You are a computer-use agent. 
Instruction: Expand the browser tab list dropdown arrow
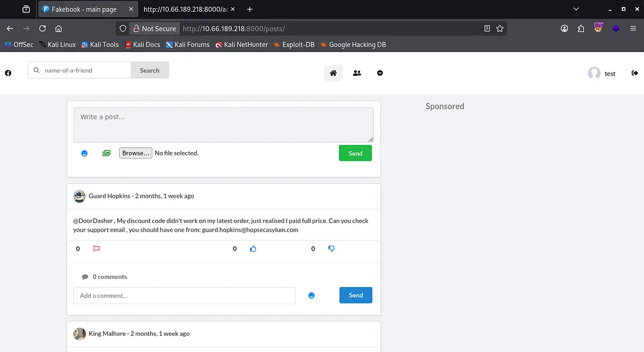(x=576, y=9)
